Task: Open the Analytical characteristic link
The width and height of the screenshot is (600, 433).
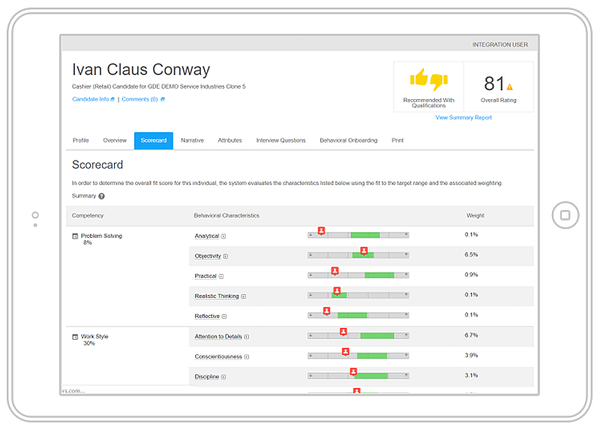Action: (207, 236)
